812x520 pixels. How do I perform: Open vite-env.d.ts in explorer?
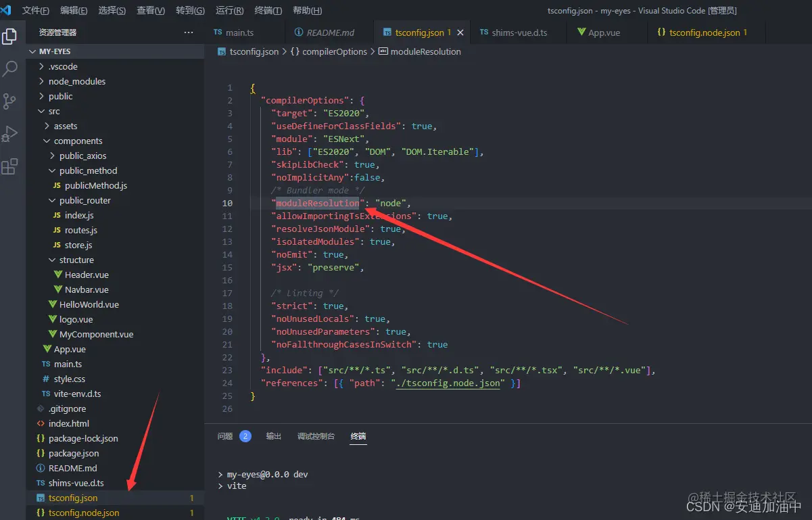tap(115, 394)
